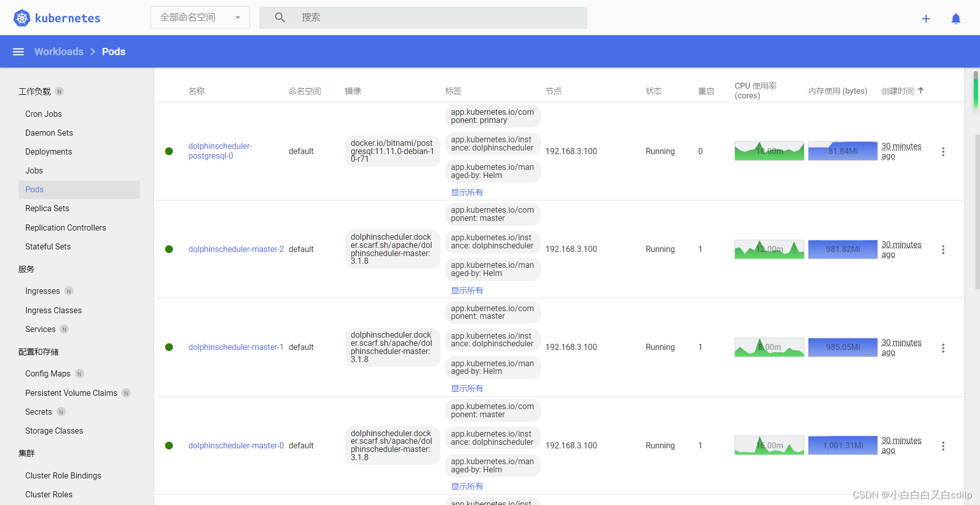Click N badge beside Persistent Volume Claims
980x505 pixels.
pos(126,393)
